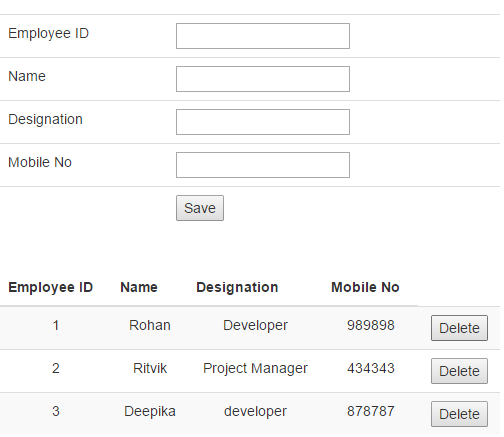Click the Designation column header
Viewport: 504px width, 437px height.
click(x=237, y=288)
